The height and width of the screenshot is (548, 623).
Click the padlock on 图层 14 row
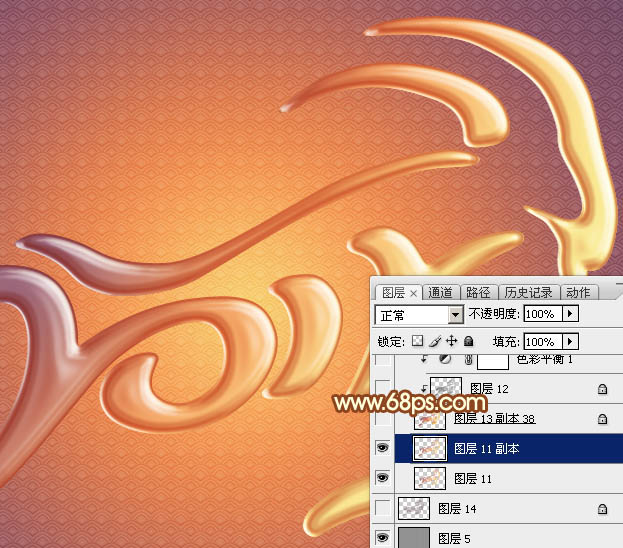pyautogui.click(x=602, y=509)
